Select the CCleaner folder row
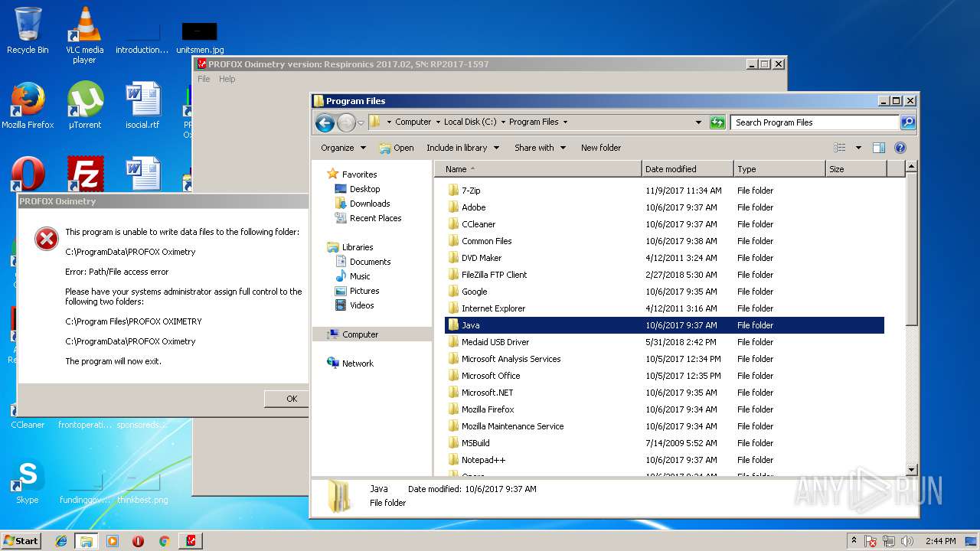The image size is (980, 551). [x=665, y=224]
